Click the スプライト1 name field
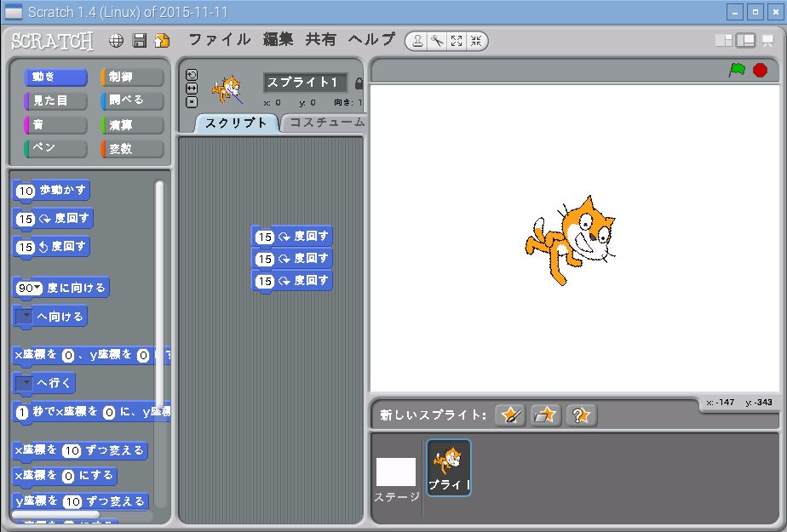The height and width of the screenshot is (532, 787). (x=305, y=83)
